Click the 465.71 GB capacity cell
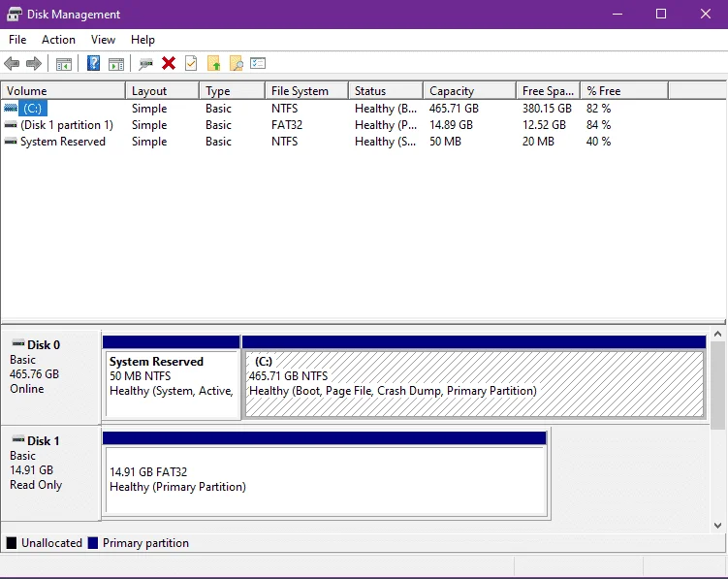Image resolution: width=728 pixels, height=579 pixels. click(454, 109)
